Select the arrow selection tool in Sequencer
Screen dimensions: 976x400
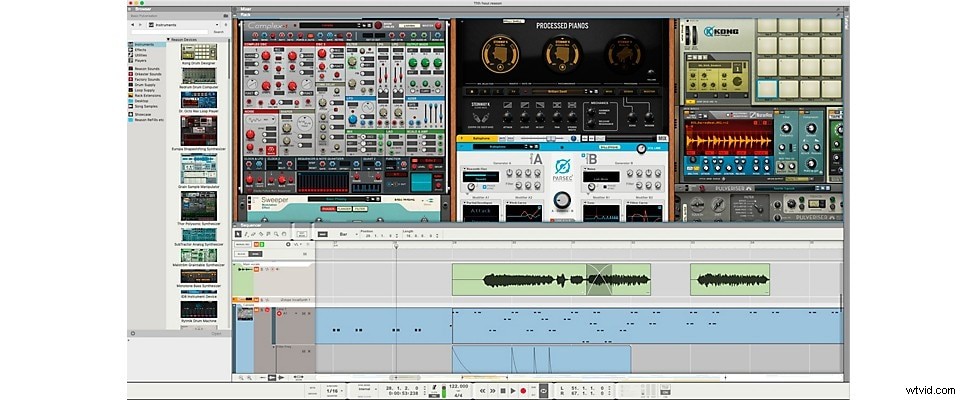238,234
